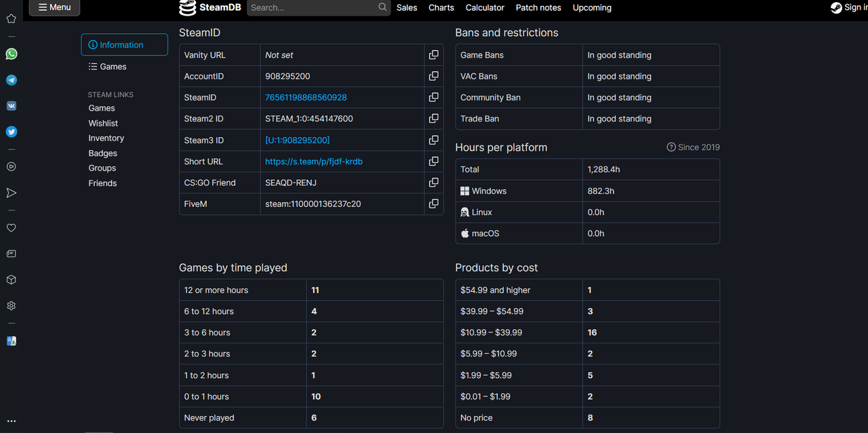Open the Upcoming releases page
Screen dimensions: 868x433
click(592, 7)
